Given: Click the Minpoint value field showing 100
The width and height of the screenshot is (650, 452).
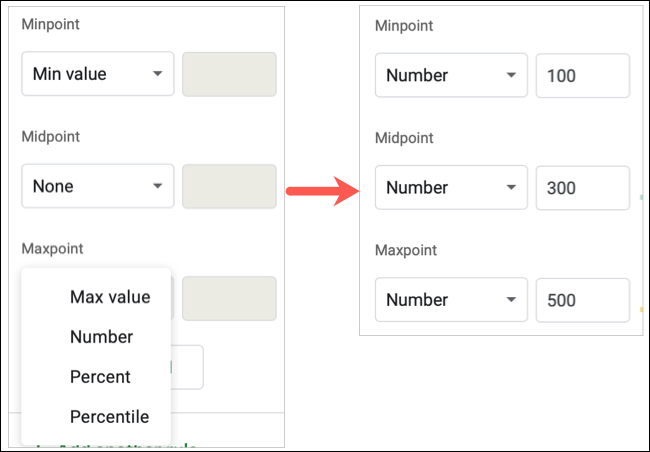Looking at the screenshot, I should click(x=582, y=75).
